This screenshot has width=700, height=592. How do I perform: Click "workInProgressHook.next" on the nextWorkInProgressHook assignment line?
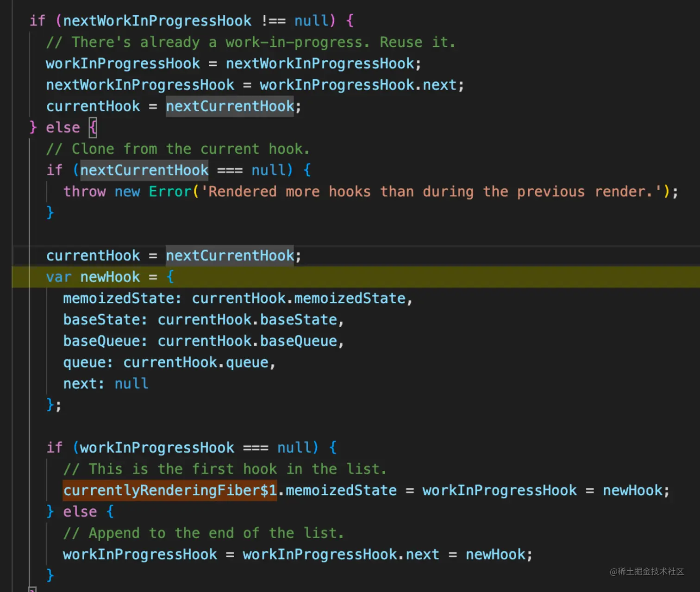coord(358,85)
